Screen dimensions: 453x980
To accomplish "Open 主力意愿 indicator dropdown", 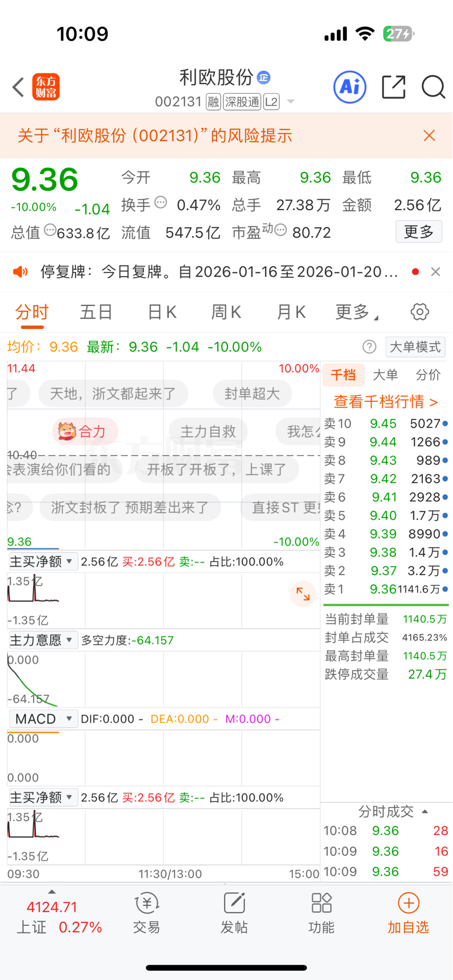I will [42, 640].
